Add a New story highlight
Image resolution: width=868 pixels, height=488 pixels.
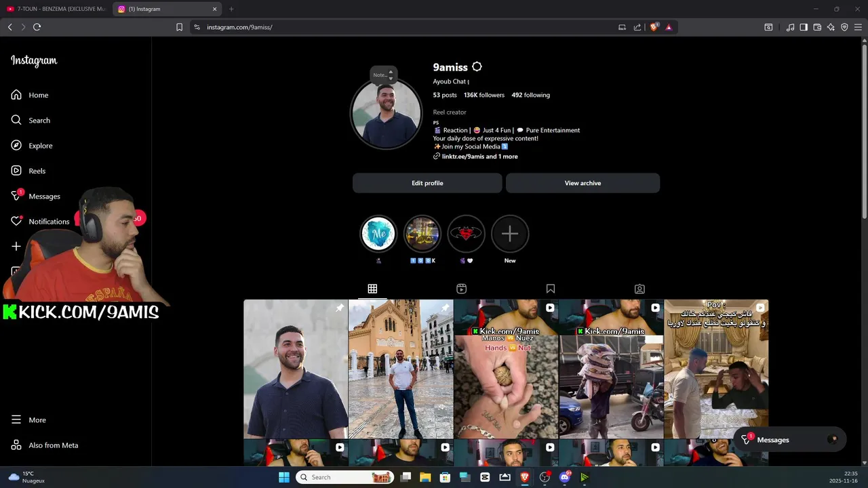click(x=510, y=234)
